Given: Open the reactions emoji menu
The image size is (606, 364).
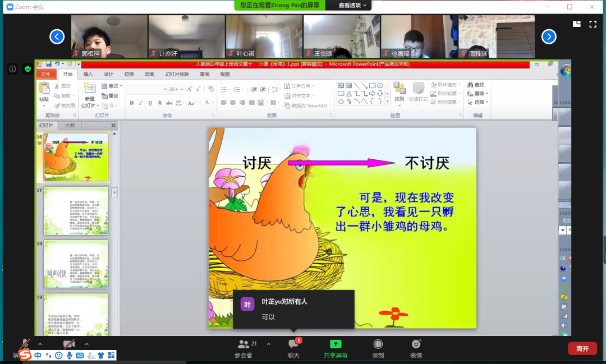Looking at the screenshot, I should click(416, 348).
